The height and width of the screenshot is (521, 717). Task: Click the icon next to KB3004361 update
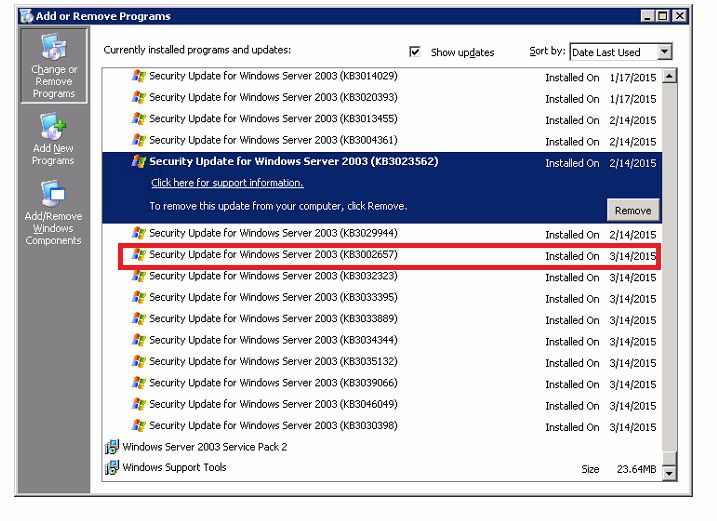(x=139, y=140)
